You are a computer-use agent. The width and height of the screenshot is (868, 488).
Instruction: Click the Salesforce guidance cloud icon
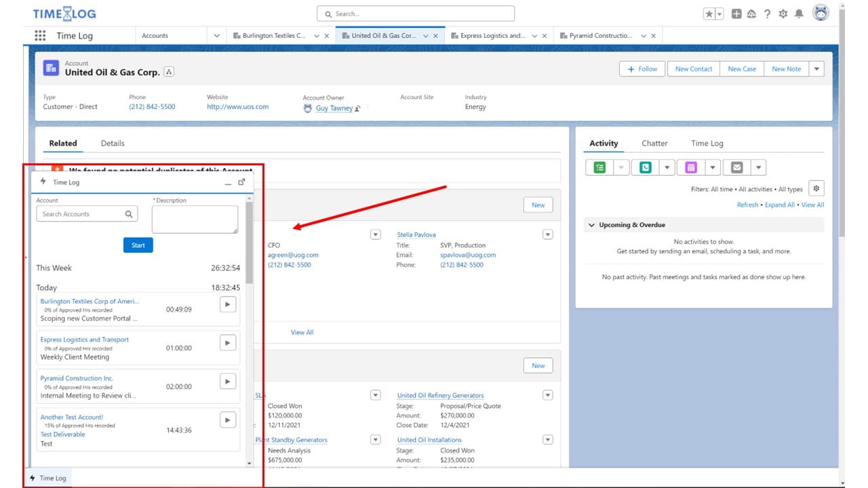(751, 14)
